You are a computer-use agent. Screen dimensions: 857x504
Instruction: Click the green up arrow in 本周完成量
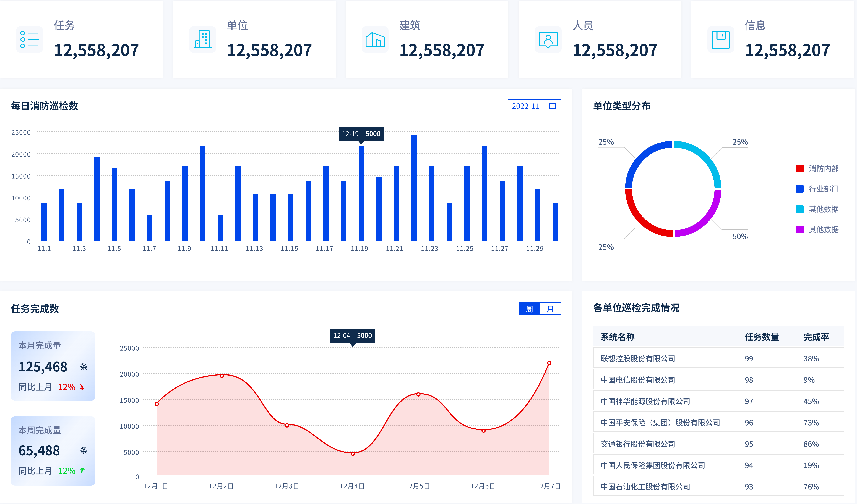tap(82, 471)
